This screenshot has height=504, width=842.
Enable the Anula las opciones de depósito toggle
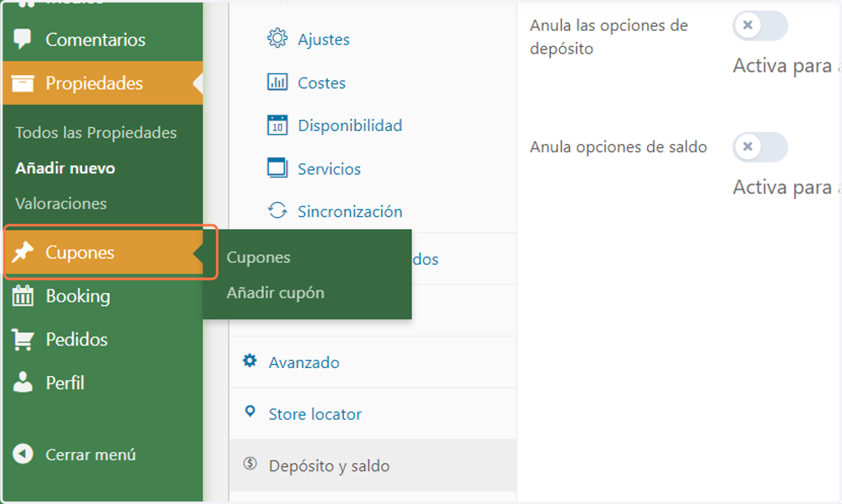pos(760,26)
